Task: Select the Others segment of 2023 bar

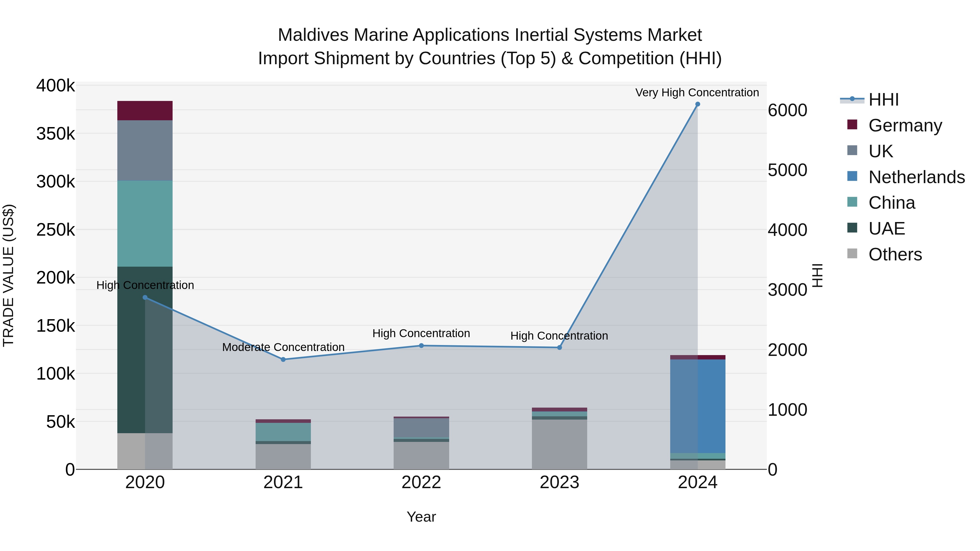Action: coord(559,445)
